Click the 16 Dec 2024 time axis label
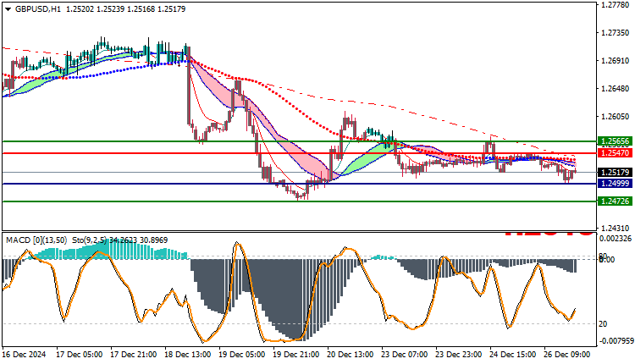The image size is (635, 364). [25, 355]
